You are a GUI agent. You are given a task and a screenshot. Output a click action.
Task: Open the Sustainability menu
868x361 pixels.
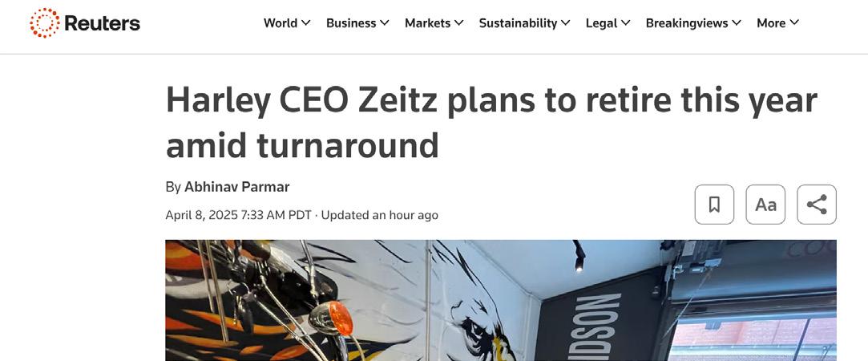[x=518, y=23]
